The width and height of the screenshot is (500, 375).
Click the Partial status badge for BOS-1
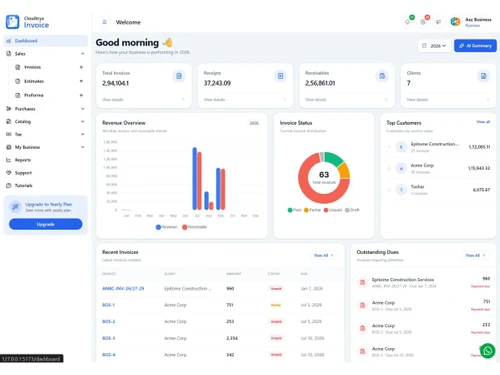tap(276, 305)
